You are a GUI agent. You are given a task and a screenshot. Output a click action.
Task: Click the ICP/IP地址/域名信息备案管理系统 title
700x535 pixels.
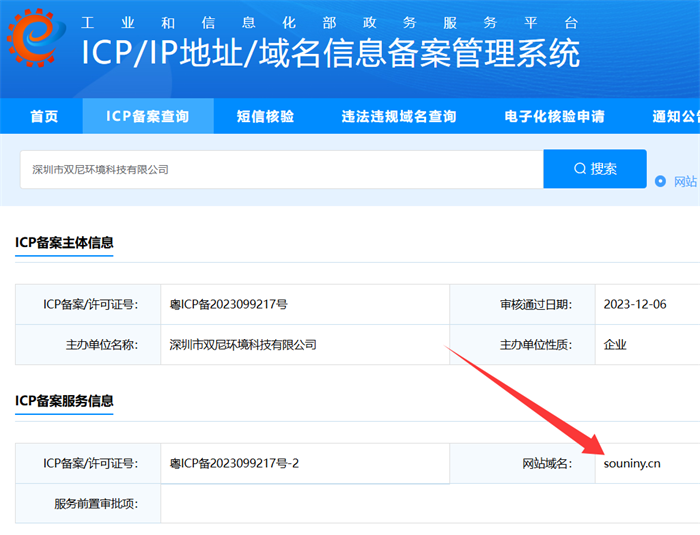point(330,53)
